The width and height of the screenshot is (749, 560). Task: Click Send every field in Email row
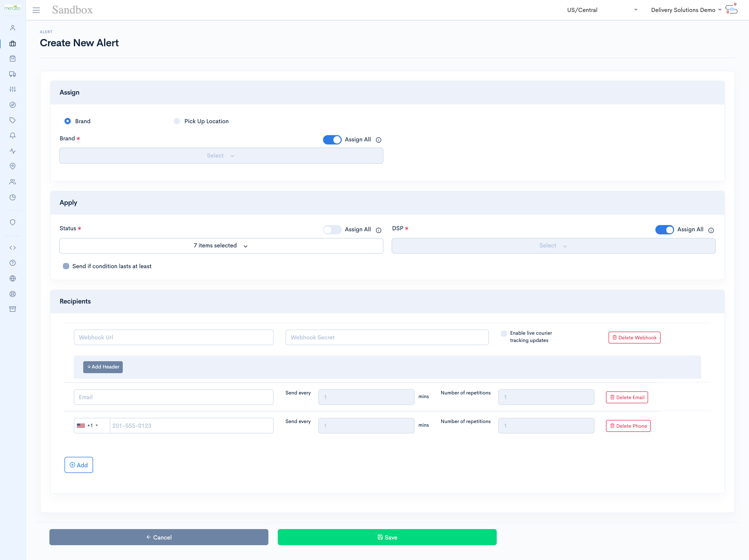pyautogui.click(x=366, y=397)
